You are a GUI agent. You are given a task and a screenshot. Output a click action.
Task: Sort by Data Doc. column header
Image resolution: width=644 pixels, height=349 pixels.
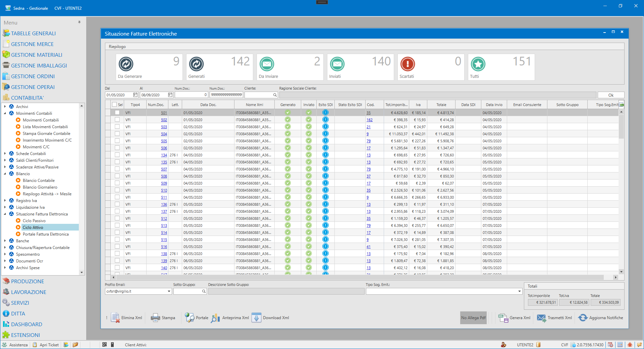pos(208,105)
